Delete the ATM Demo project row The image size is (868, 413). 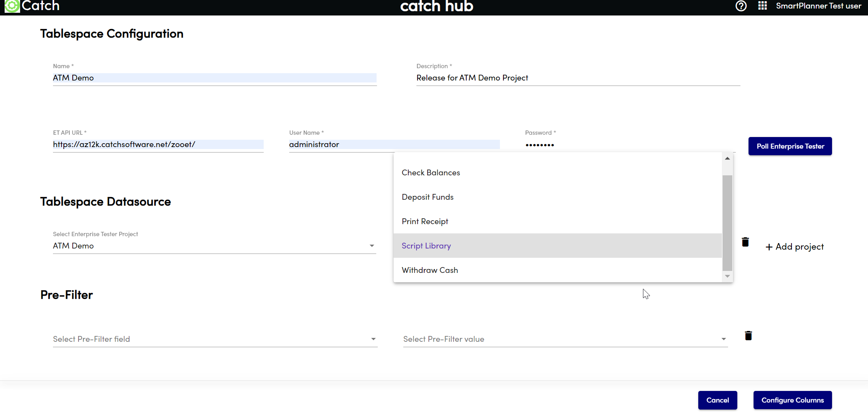(x=745, y=242)
